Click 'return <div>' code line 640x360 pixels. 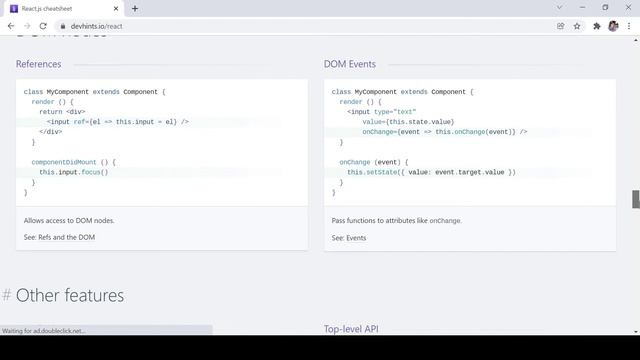tap(62, 112)
